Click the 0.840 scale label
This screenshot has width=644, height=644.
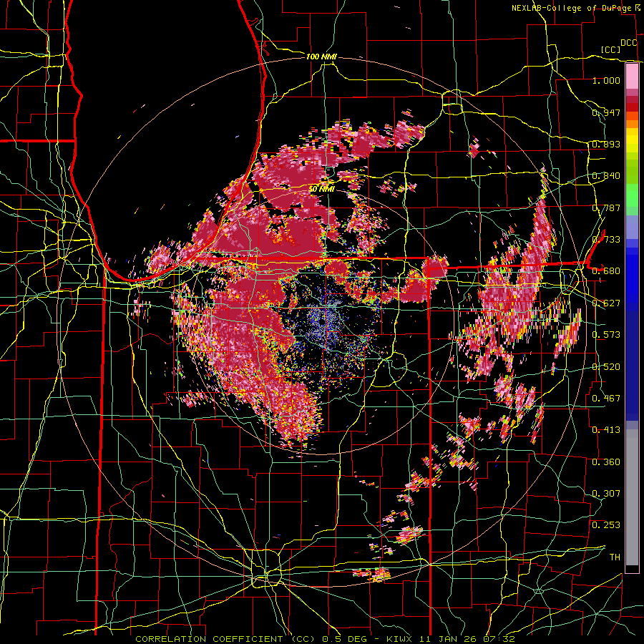point(606,175)
